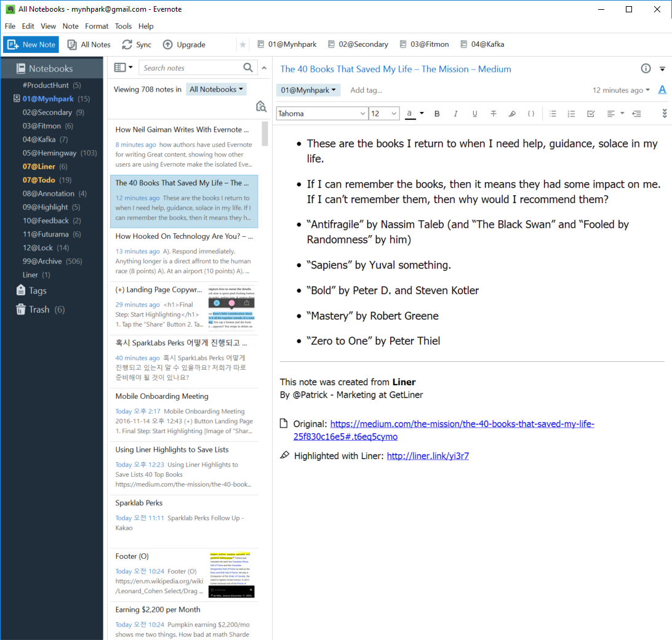
Task: Toggle bold formatting
Action: pos(437,114)
